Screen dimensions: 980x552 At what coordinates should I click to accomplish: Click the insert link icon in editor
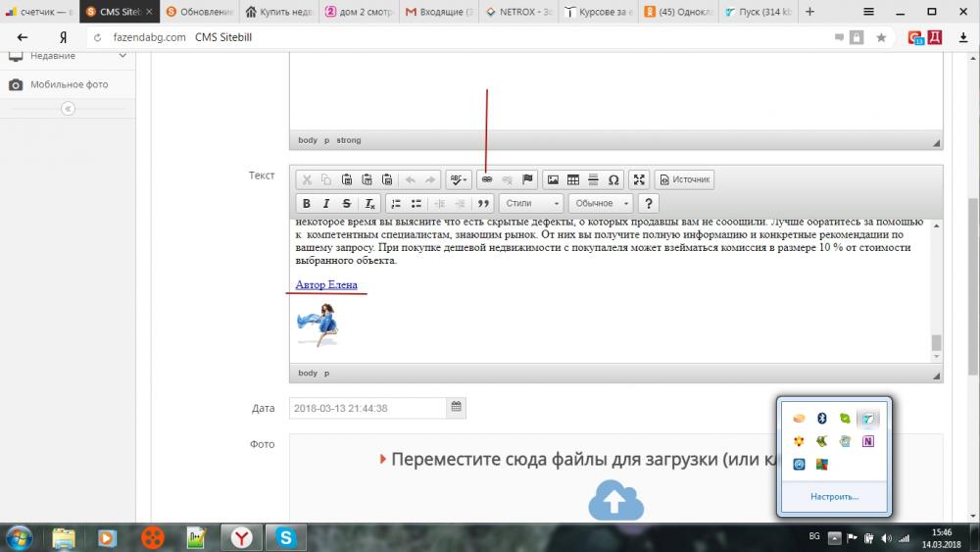pyautogui.click(x=486, y=179)
